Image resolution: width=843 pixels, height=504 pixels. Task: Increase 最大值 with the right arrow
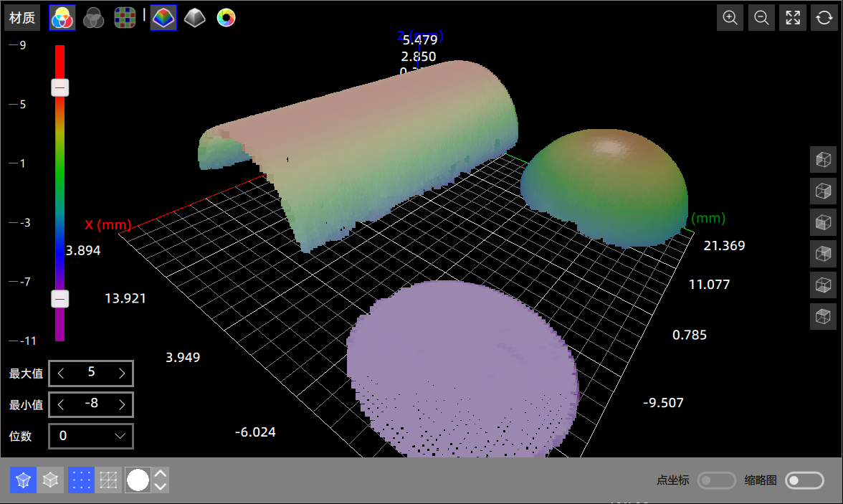tap(123, 374)
